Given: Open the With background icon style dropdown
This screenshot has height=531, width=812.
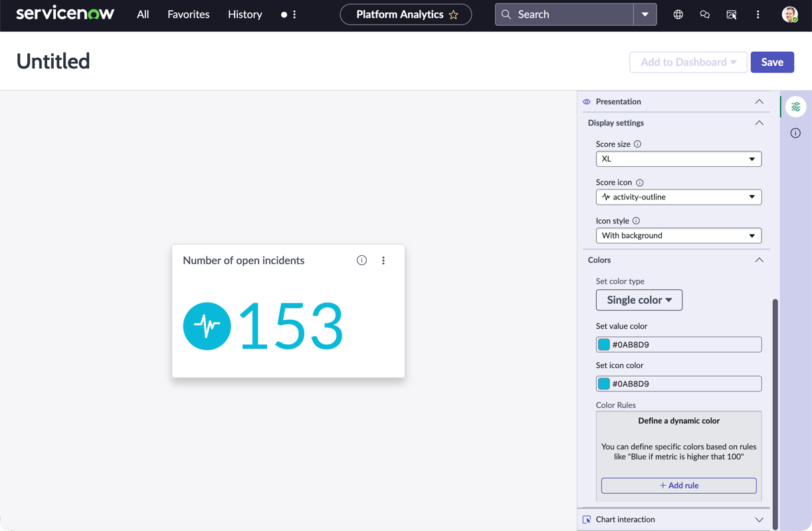Looking at the screenshot, I should pyautogui.click(x=678, y=235).
